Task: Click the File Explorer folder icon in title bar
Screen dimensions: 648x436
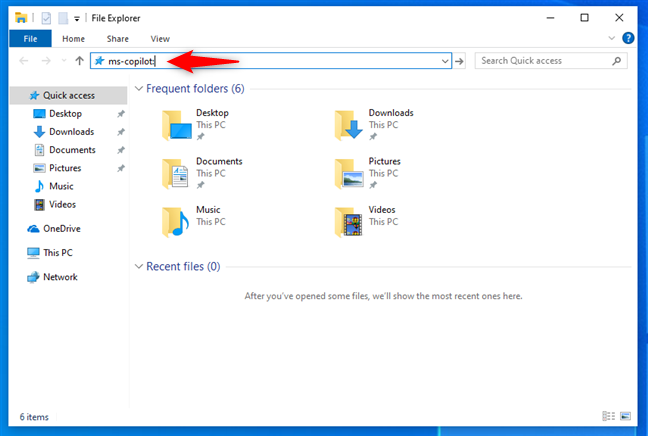Action: 21,18
